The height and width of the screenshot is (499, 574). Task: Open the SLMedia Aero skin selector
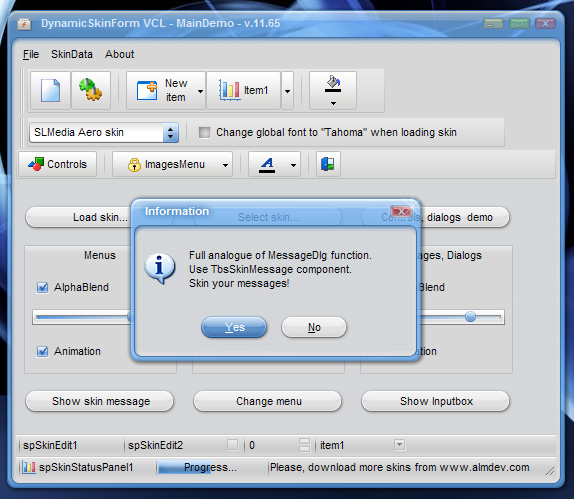[x=171, y=133]
